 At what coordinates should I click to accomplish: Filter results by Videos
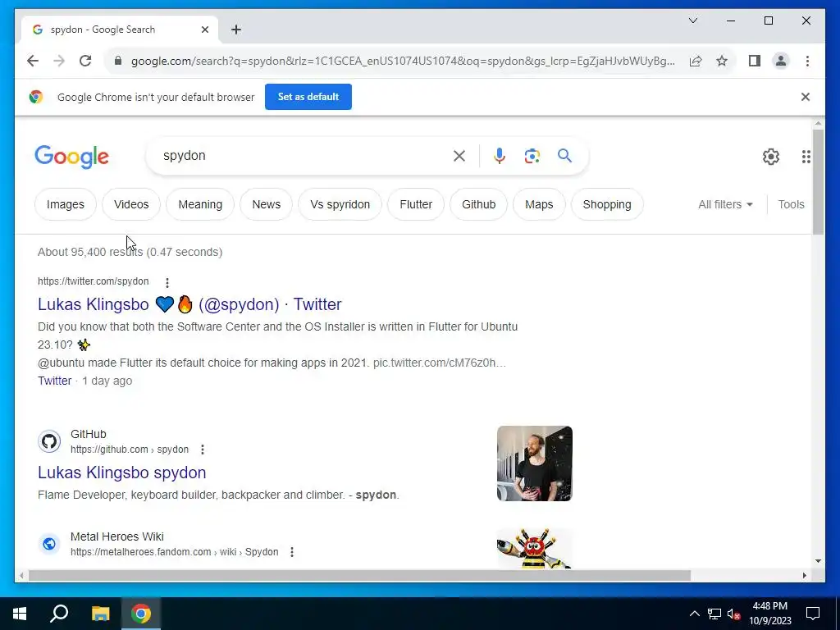click(131, 204)
